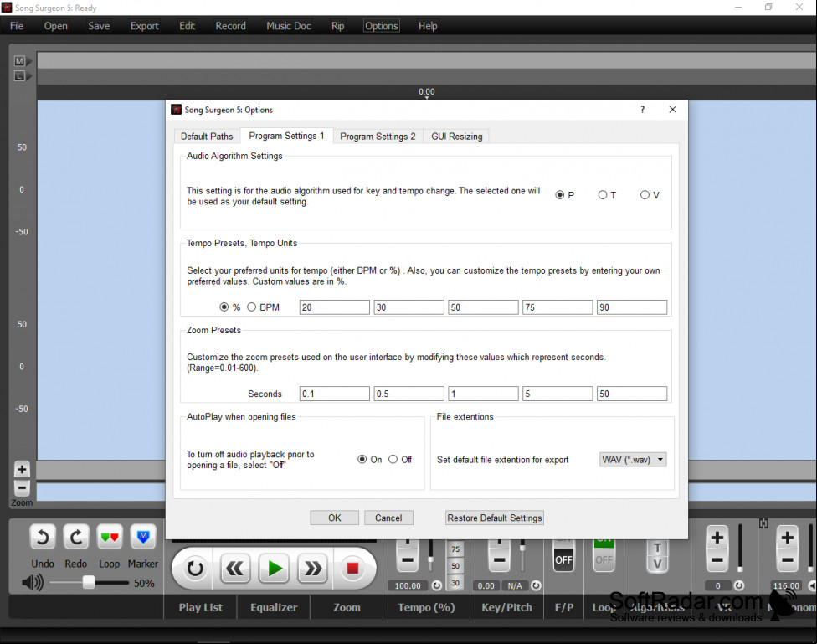
Task: Open the Equalizer panel button
Action: tap(274, 607)
